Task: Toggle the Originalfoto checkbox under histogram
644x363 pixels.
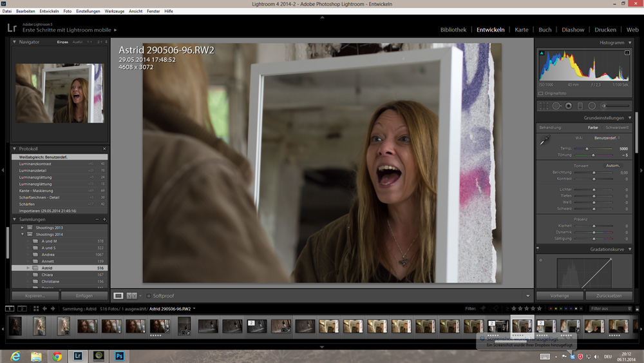Action: 541,93
